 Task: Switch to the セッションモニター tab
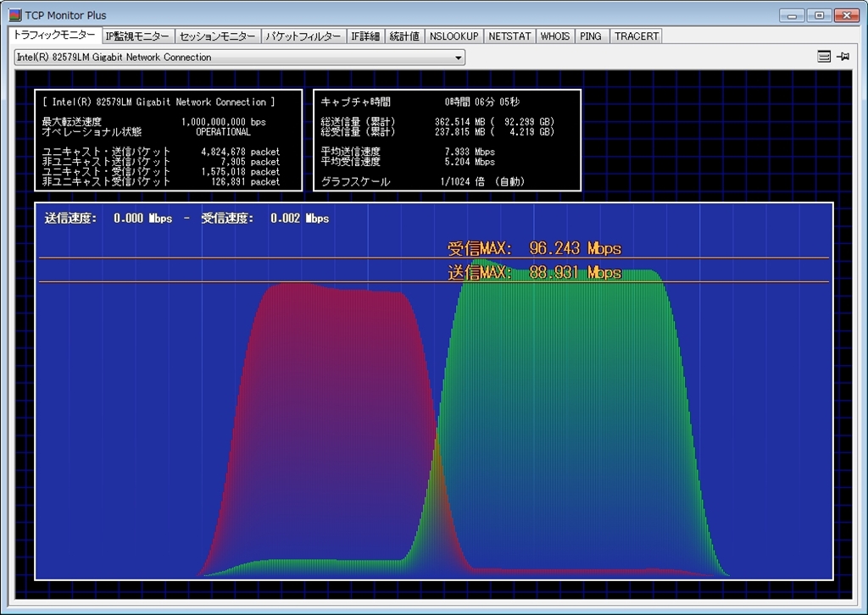tap(217, 36)
